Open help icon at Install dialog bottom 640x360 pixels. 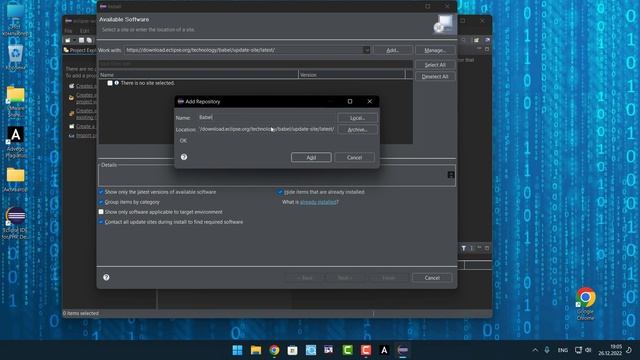tap(106, 278)
